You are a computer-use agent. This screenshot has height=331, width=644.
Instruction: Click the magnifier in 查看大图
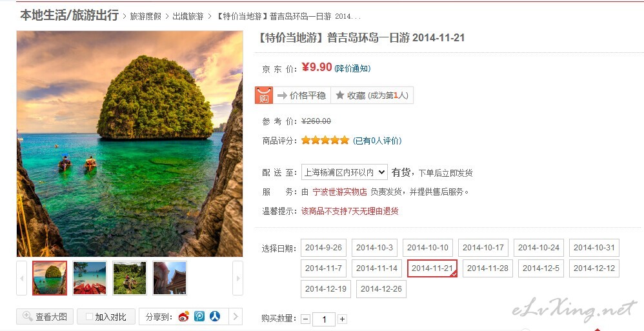click(x=28, y=316)
